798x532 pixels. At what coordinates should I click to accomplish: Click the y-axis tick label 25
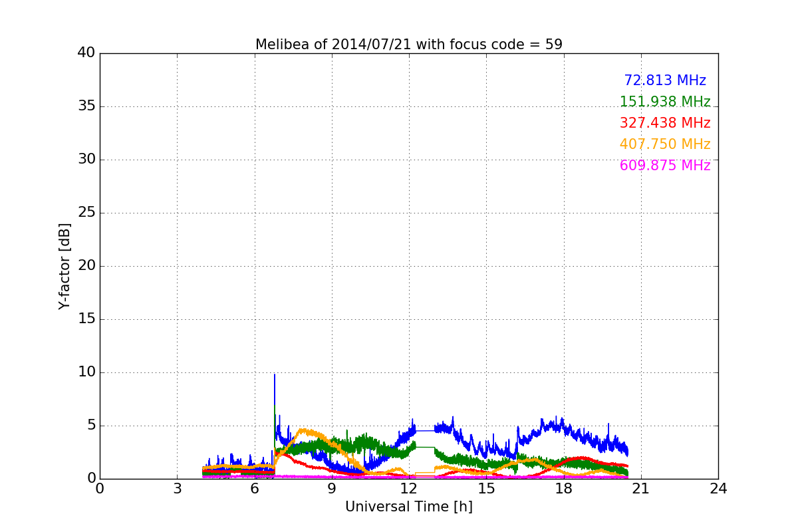click(x=86, y=213)
